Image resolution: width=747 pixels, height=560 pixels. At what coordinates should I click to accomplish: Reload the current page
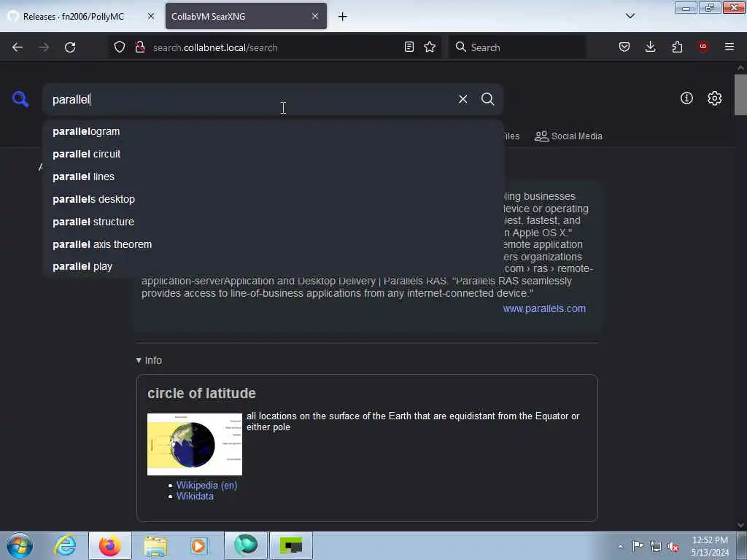click(x=70, y=47)
